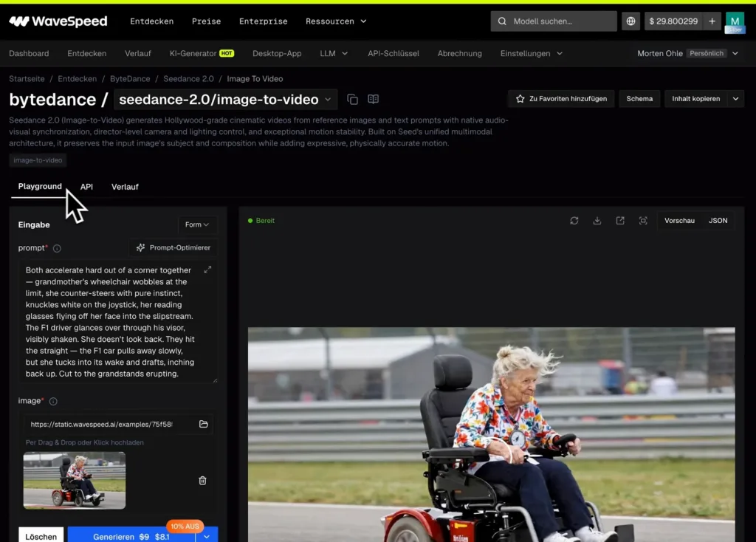Toggle fullscreen output view icon
756x542 pixels.
(x=643, y=220)
